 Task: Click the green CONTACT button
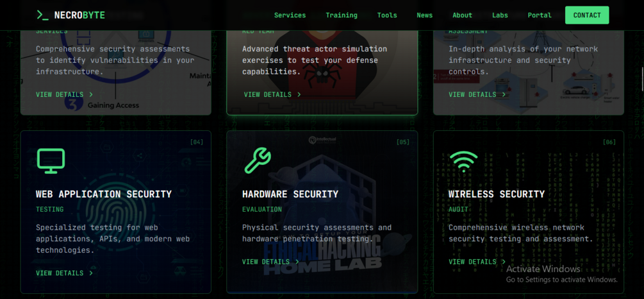tap(587, 15)
